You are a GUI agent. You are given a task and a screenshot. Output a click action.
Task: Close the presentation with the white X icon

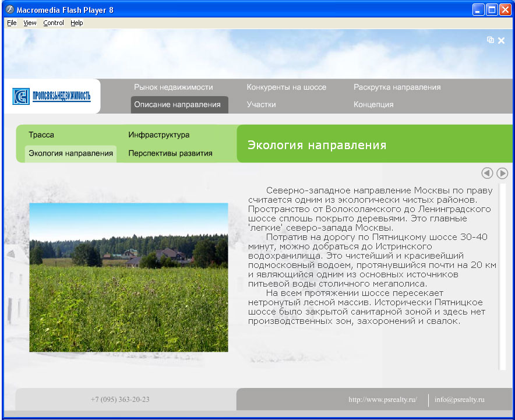click(x=501, y=40)
